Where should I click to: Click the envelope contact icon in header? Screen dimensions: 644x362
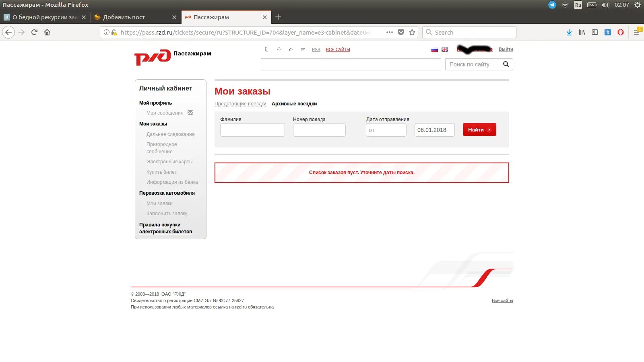tap(303, 49)
